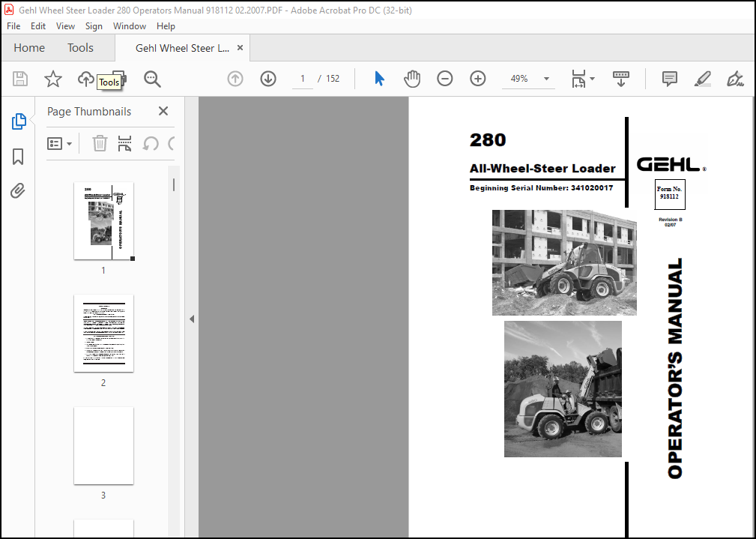This screenshot has width=756, height=539.
Task: Click the current page number field
Action: [303, 79]
